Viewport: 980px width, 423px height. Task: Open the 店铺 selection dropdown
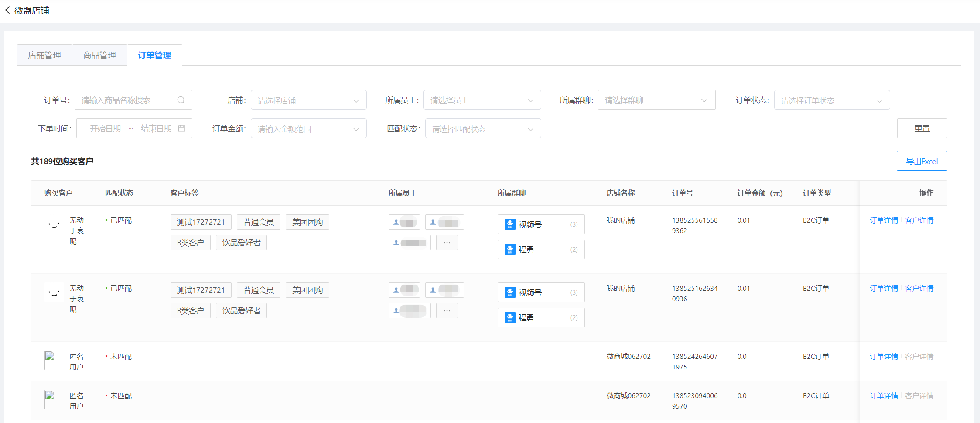(x=308, y=100)
